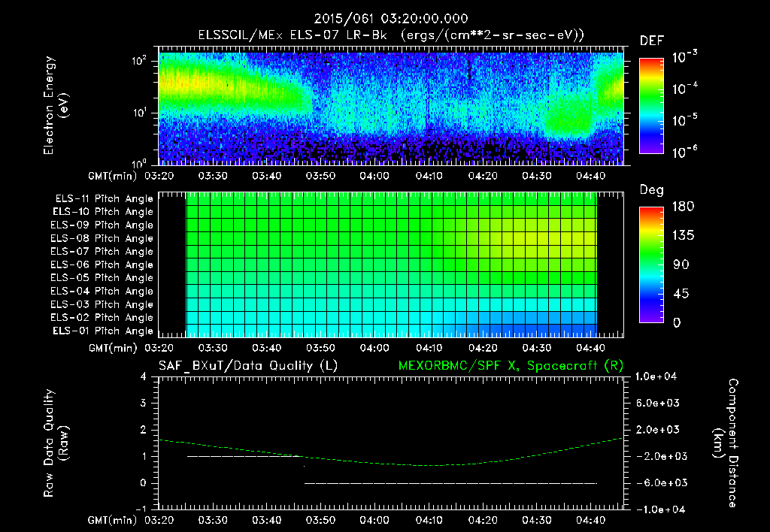Click the 'ELSSCIL/MEx ELS-07 LR-Bk' subtitle

click(293, 35)
